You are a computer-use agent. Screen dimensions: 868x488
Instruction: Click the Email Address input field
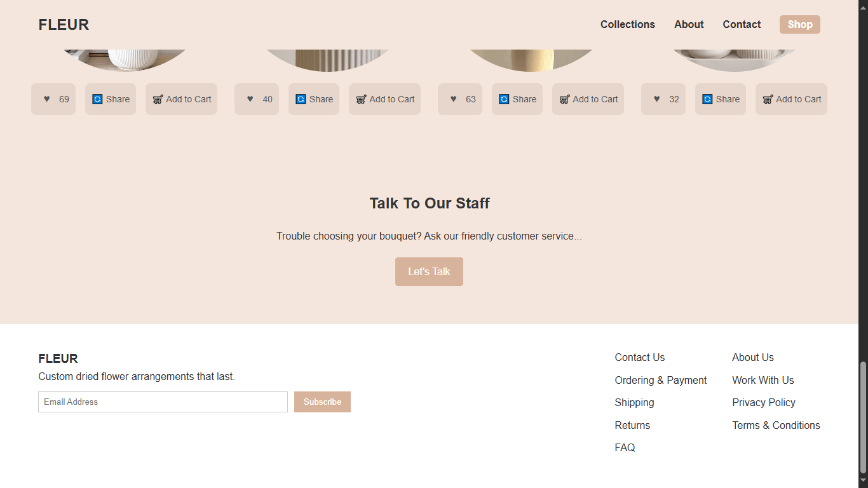(x=162, y=402)
